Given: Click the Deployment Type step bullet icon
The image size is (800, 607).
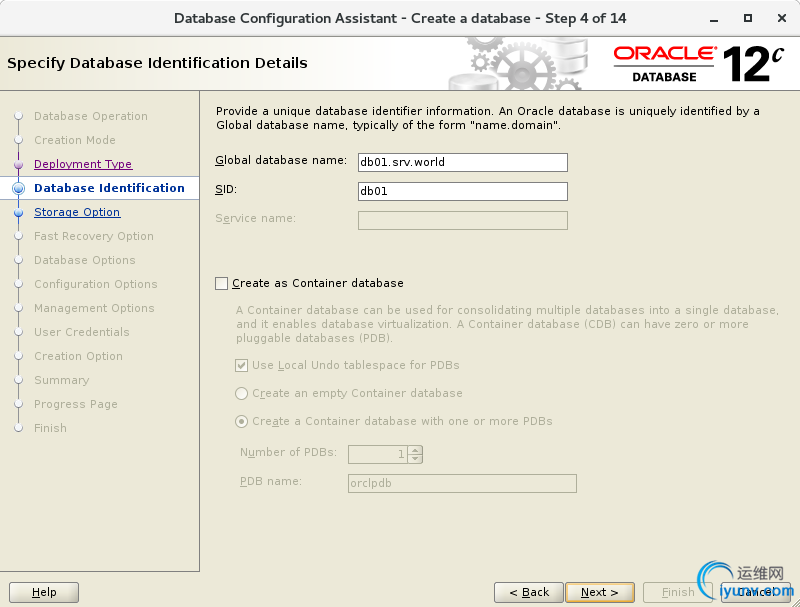Looking at the screenshot, I should (x=19, y=164).
